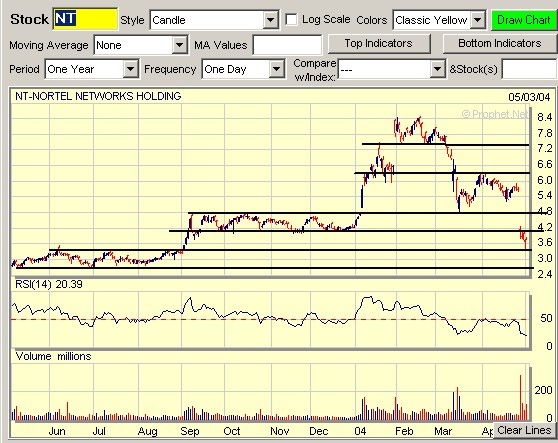Click the green Draw Chart button
The width and height of the screenshot is (558, 443).
click(523, 20)
